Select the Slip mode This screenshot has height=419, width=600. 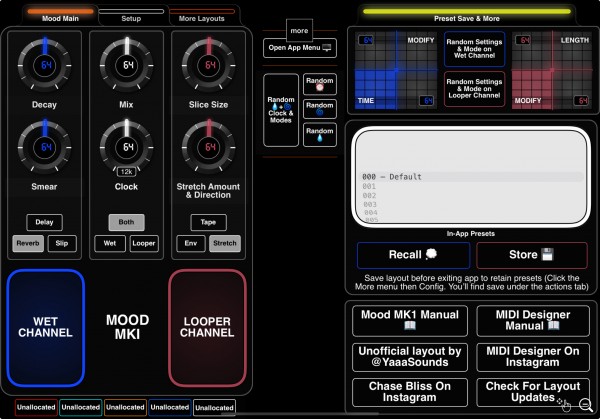pos(62,243)
